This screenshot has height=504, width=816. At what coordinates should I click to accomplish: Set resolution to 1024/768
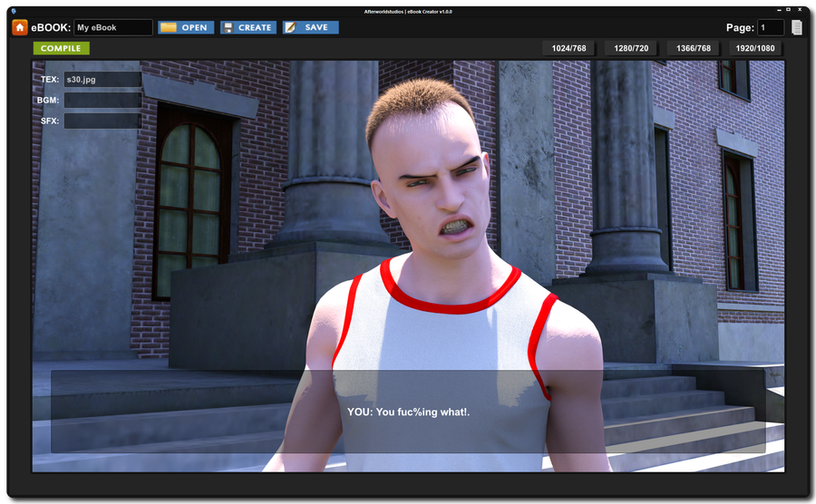click(568, 48)
